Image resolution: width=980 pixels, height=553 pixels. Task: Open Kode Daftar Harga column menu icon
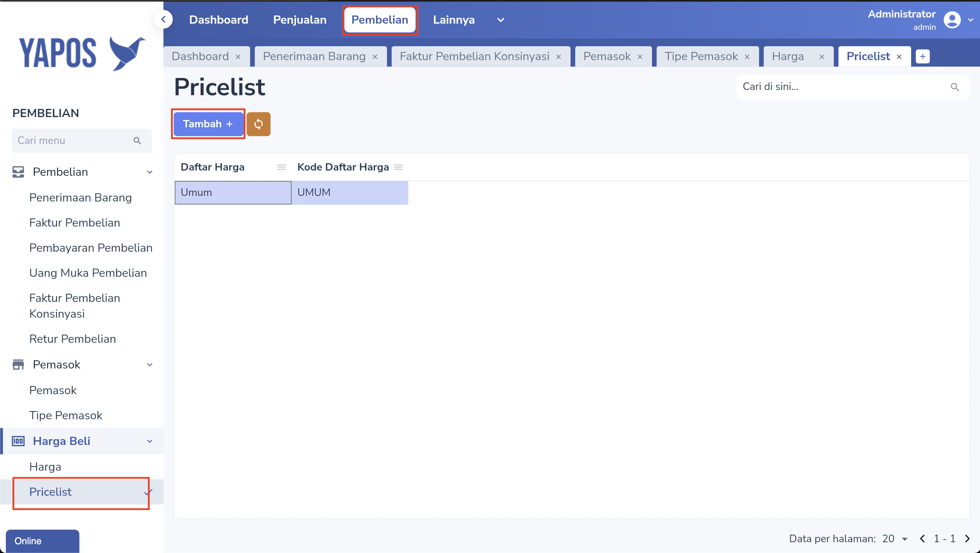click(398, 167)
